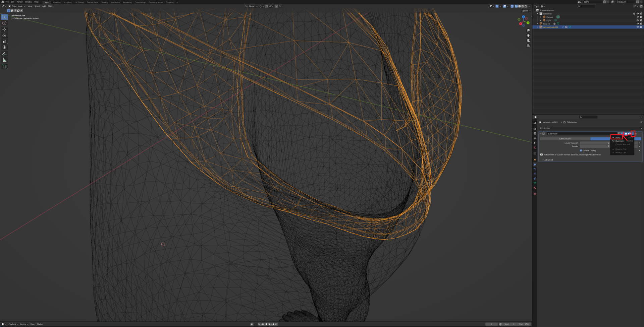Disable swimsuits.vb.001 in renders
The image size is (644, 327).
click(x=641, y=27)
